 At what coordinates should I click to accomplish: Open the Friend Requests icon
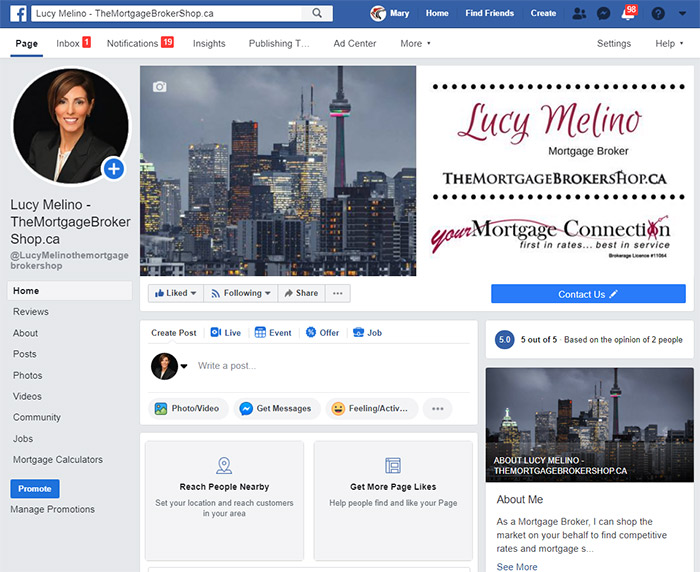579,13
